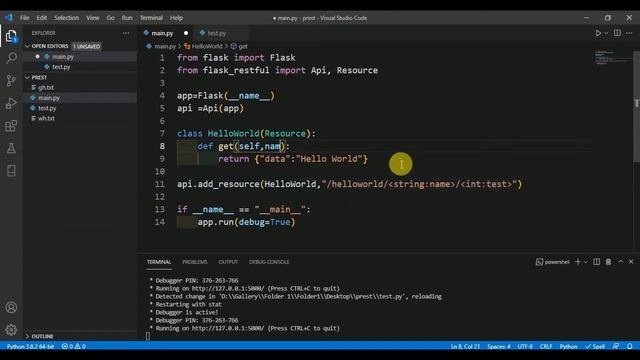Open the Run and Debug view icon
This screenshot has width=640, height=360.
click(x=11, y=103)
